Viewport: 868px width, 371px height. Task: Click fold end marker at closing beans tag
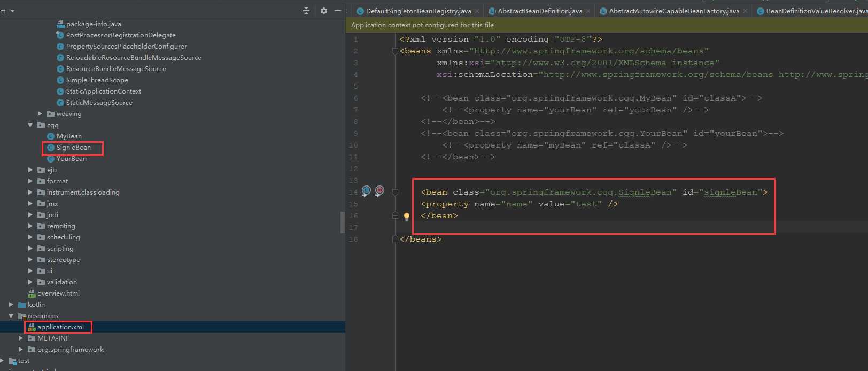395,239
